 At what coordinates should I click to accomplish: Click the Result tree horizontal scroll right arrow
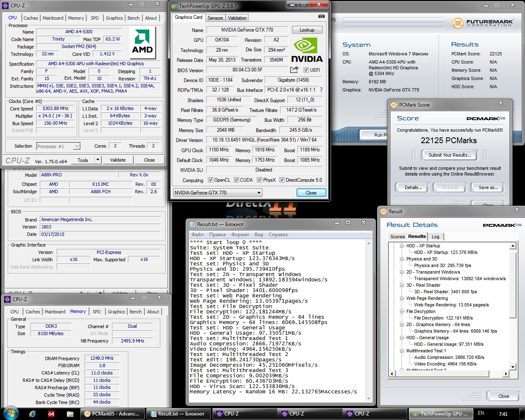506,374
